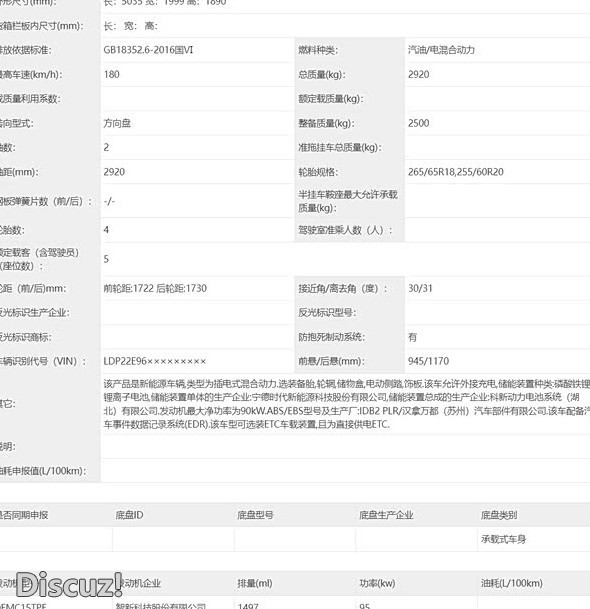Click the axle count value 2
The height and width of the screenshot is (609, 590).
tap(106, 147)
